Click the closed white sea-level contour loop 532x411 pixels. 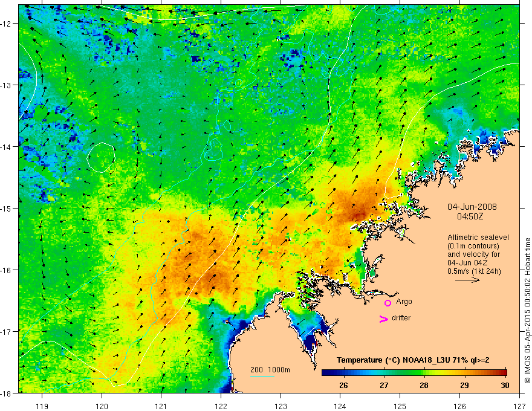coord(101,157)
